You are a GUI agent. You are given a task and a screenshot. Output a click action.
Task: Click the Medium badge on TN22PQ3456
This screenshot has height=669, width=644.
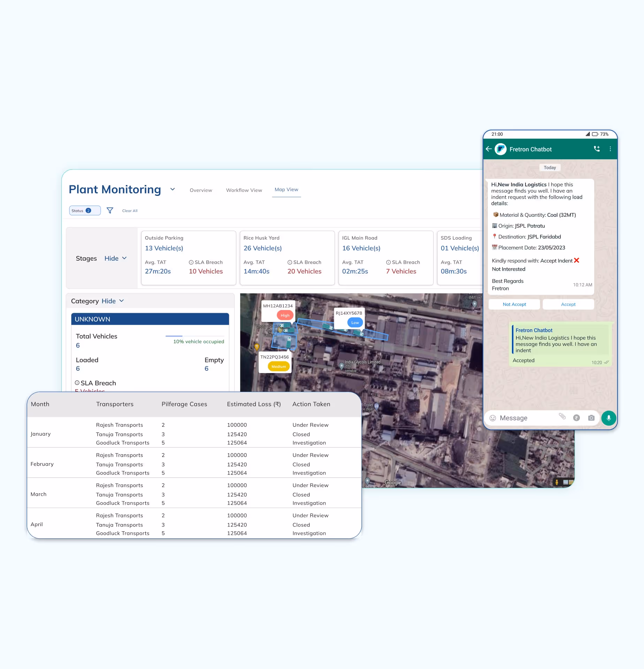coord(279,367)
